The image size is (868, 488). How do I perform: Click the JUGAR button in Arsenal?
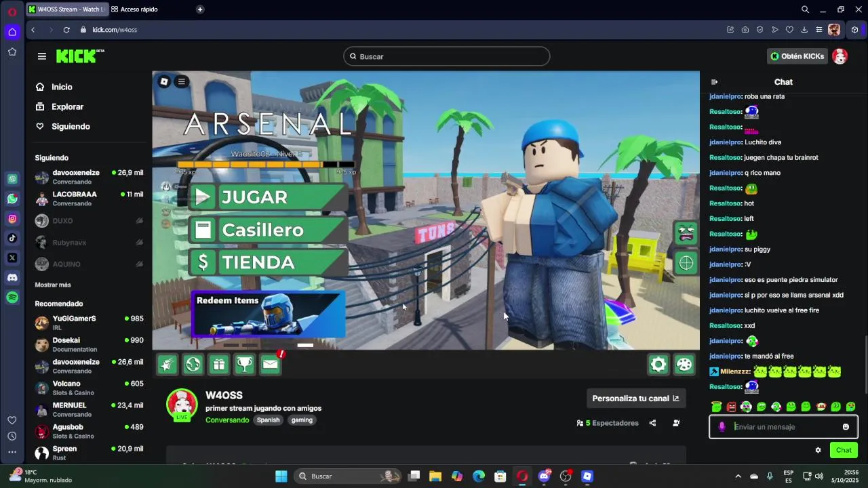(268, 197)
